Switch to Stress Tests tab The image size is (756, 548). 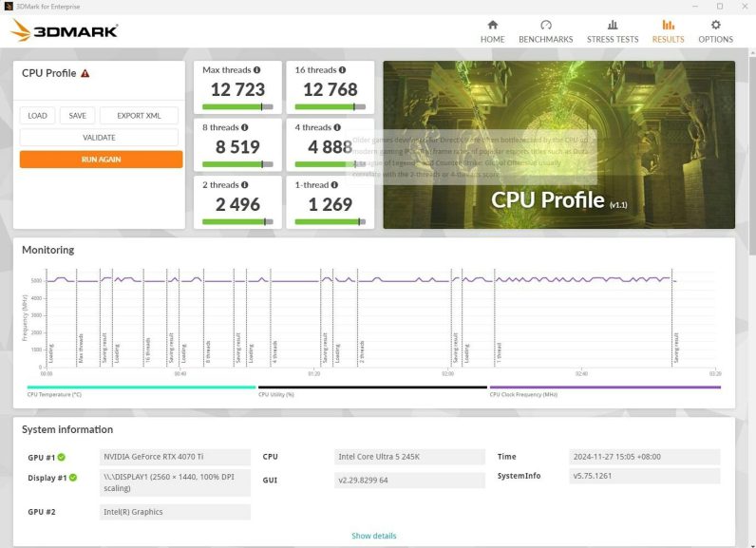pyautogui.click(x=613, y=31)
